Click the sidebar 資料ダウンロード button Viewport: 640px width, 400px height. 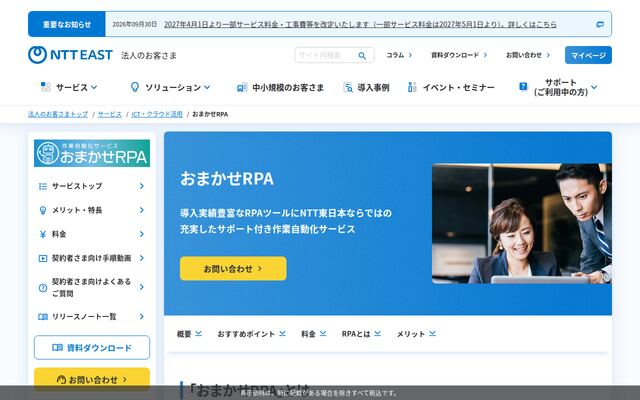coord(92,348)
